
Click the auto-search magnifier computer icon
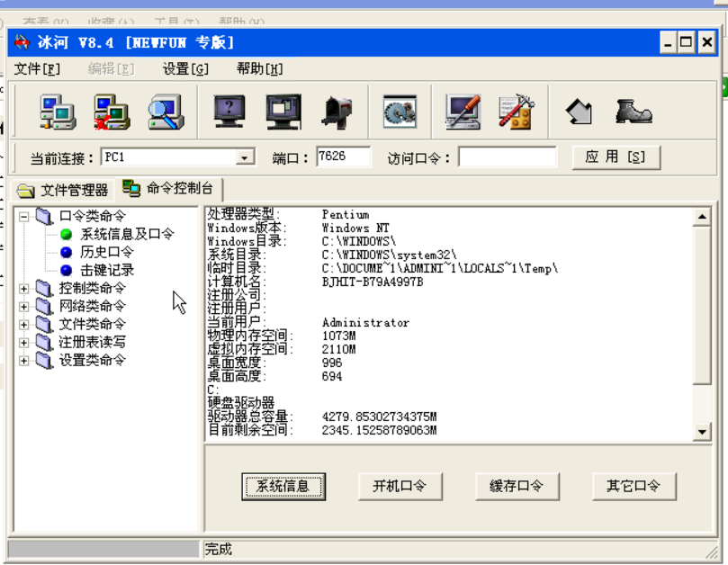166,112
